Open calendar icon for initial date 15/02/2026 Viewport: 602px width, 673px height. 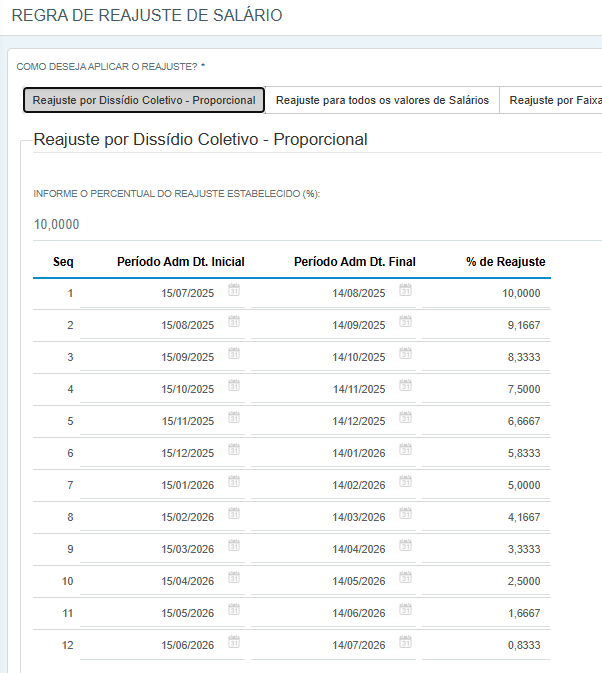(234, 513)
